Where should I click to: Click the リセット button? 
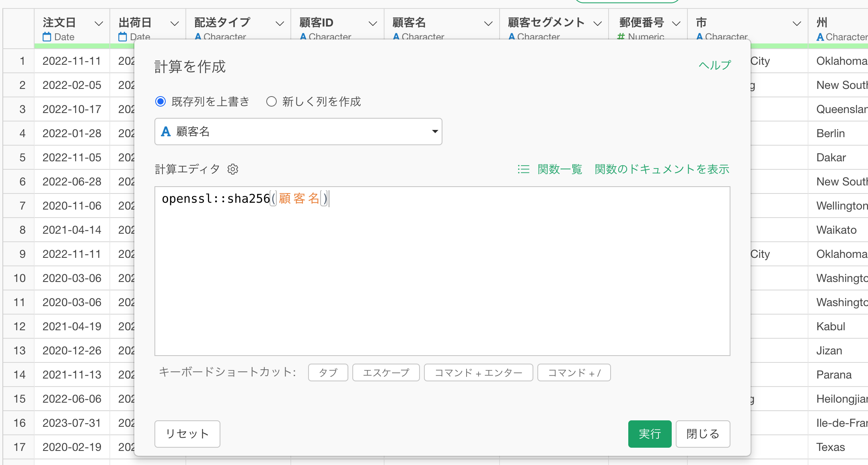click(187, 434)
